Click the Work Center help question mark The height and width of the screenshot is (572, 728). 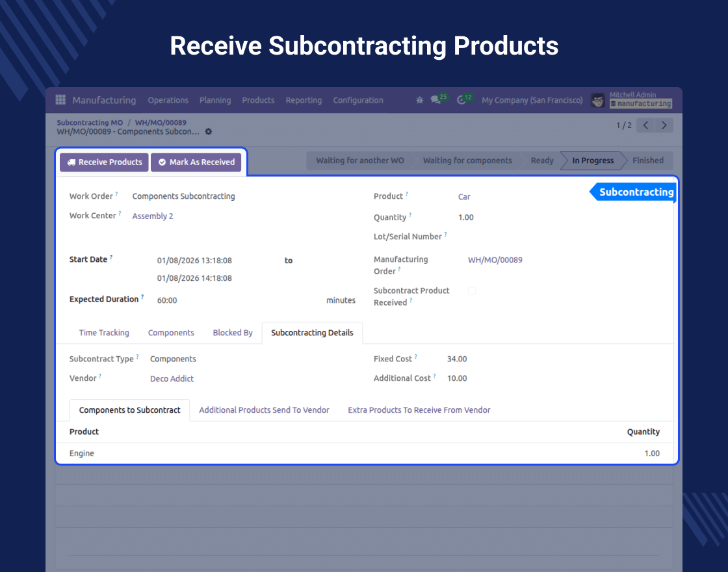click(x=120, y=214)
